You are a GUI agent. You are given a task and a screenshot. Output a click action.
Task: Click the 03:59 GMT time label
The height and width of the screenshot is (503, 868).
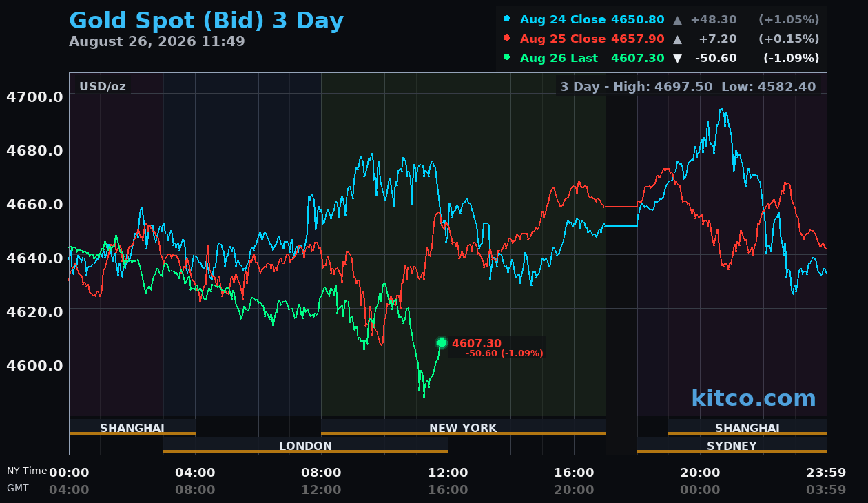tap(826, 490)
